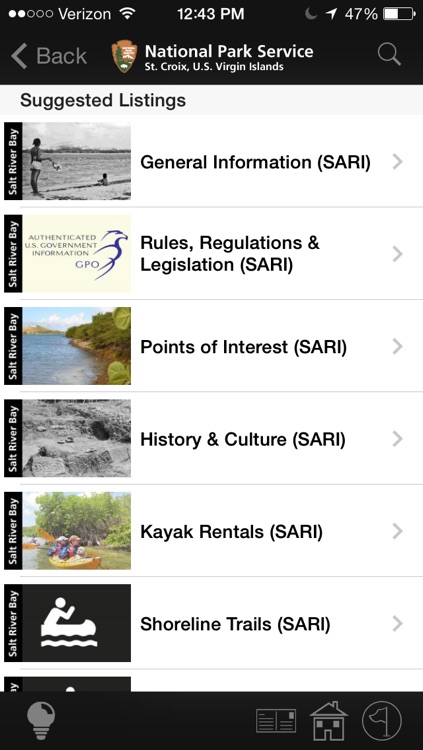
Task: Click the National Park Service arrowhead logo
Action: point(124,56)
